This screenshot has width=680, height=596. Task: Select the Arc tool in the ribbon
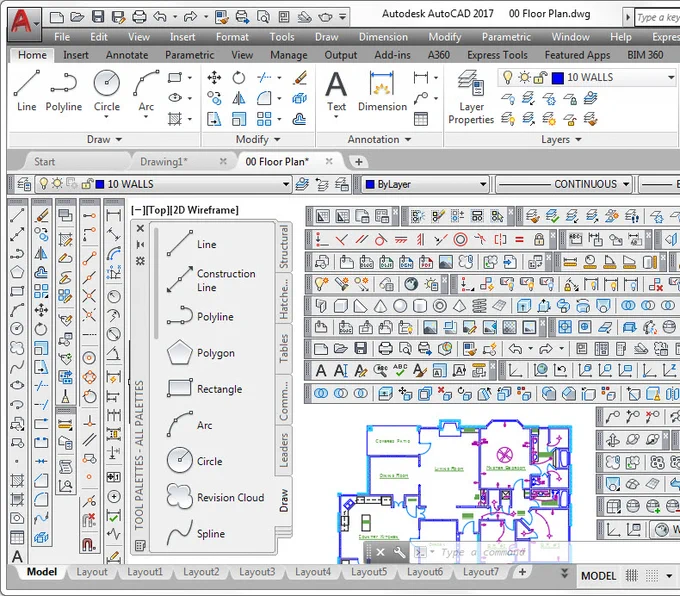pos(146,93)
